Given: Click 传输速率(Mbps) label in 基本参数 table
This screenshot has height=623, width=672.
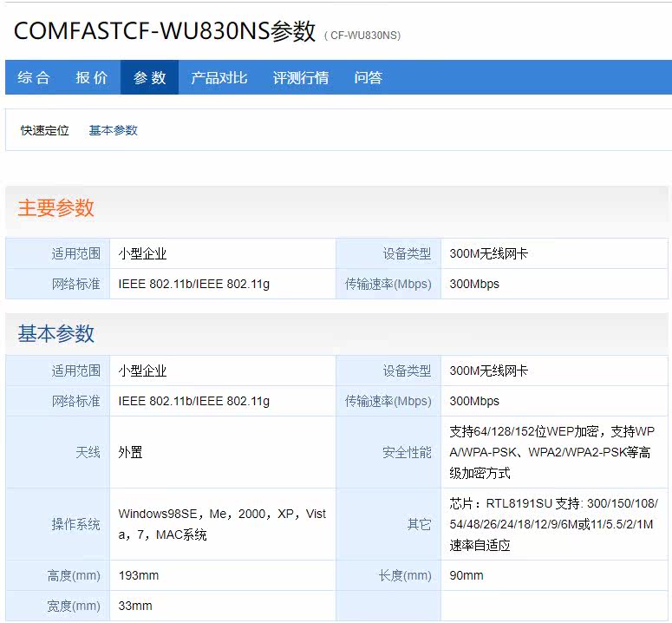Looking at the screenshot, I should click(x=388, y=401).
